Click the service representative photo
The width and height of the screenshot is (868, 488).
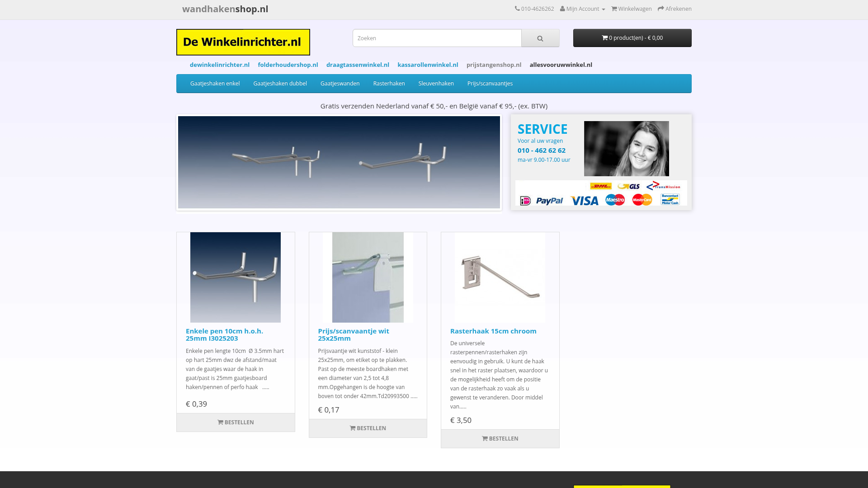click(626, 149)
